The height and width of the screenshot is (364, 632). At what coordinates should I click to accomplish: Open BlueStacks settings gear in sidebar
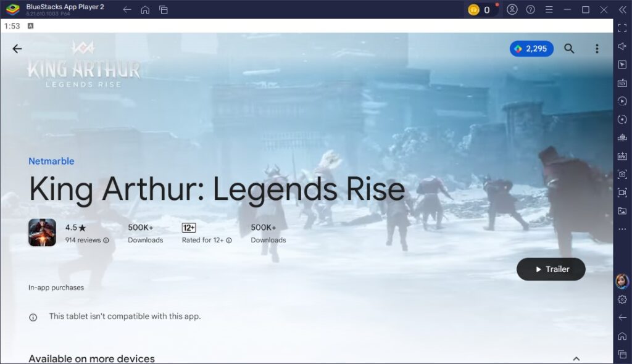click(622, 299)
